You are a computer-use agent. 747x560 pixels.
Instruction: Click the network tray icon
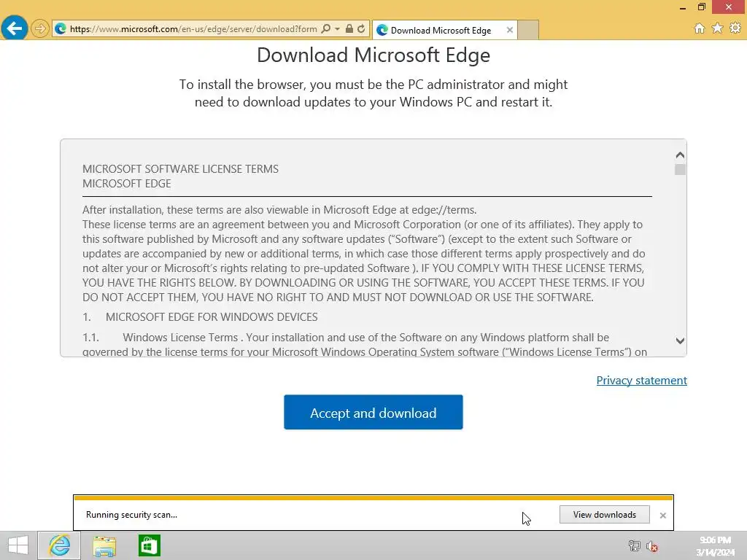634,545
